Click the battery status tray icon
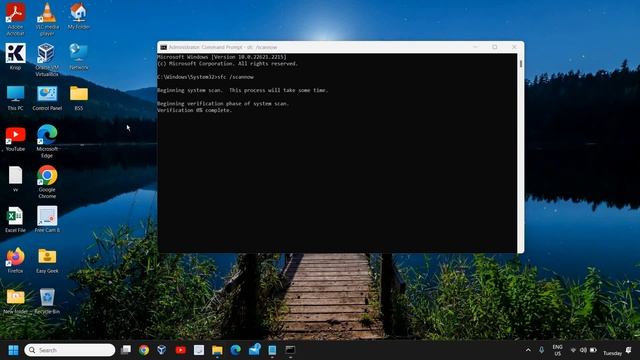640x360 pixels. coord(593,350)
